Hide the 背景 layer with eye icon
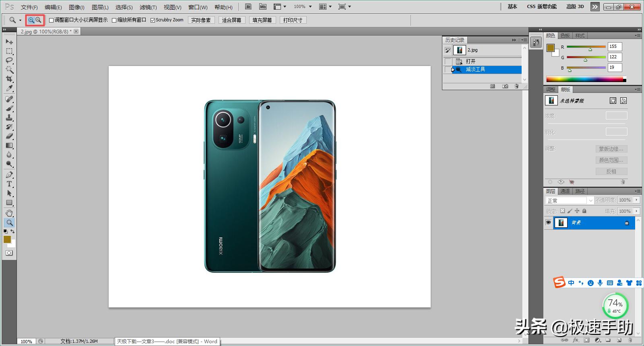 point(548,222)
